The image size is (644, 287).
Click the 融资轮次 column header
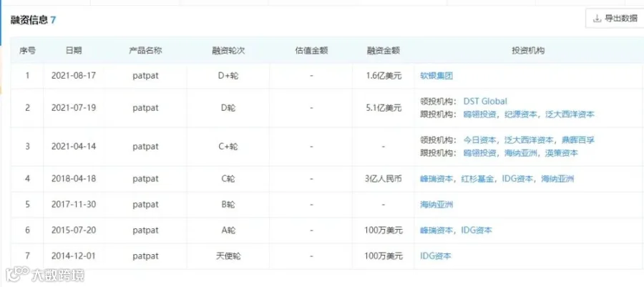click(x=228, y=51)
